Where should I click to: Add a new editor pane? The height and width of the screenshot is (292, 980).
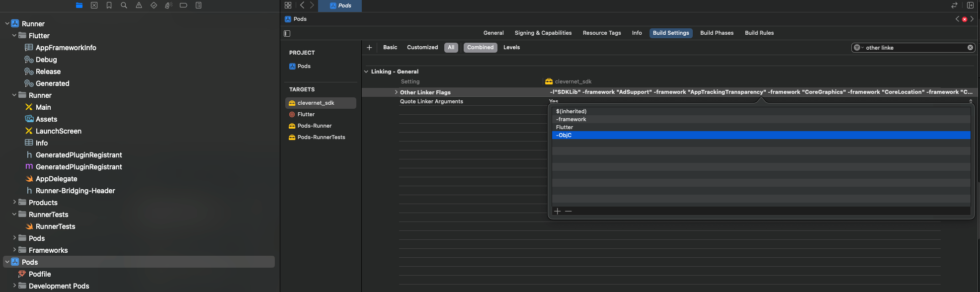point(970,5)
